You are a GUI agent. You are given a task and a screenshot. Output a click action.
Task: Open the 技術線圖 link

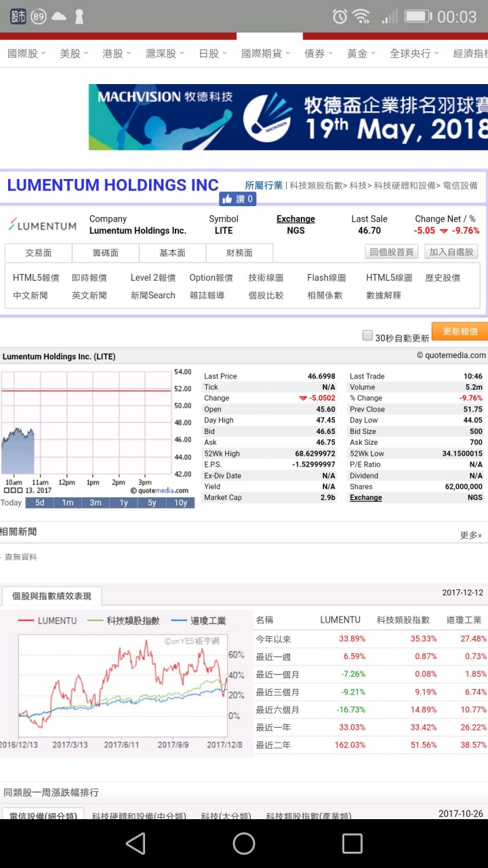266,277
